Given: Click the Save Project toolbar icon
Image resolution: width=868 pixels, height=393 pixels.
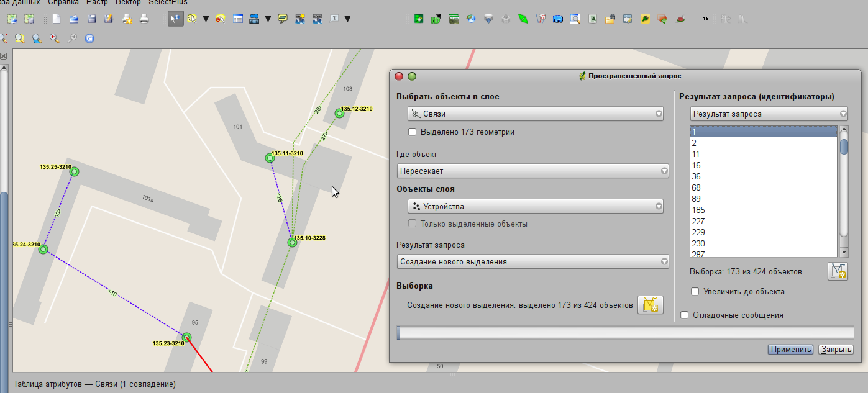Looking at the screenshot, I should pos(91,19).
